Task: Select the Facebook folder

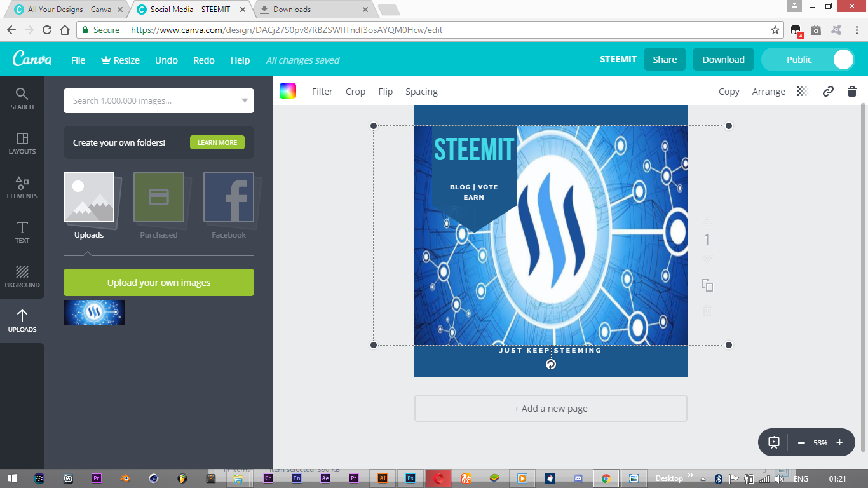Action: (229, 205)
